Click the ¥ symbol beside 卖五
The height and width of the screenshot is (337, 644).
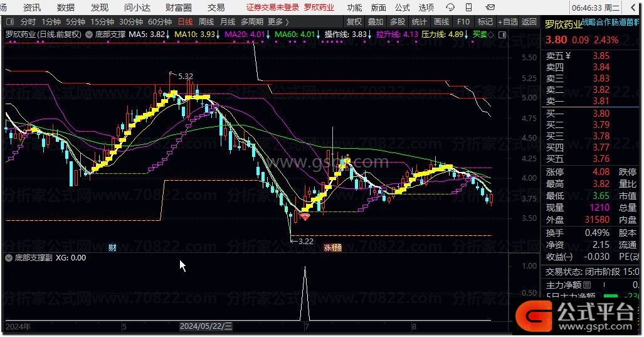(567, 56)
